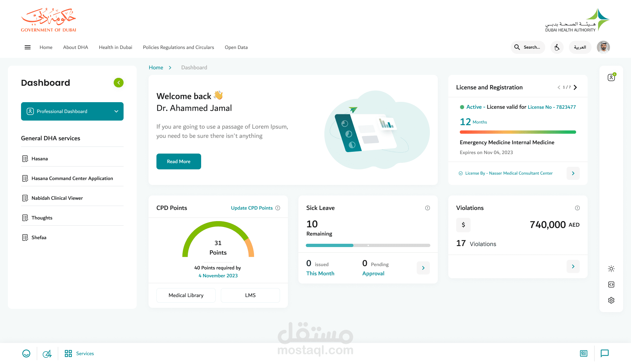The height and width of the screenshot is (364, 631).
Task: Expand Sick Leave details arrow
Action: (423, 268)
